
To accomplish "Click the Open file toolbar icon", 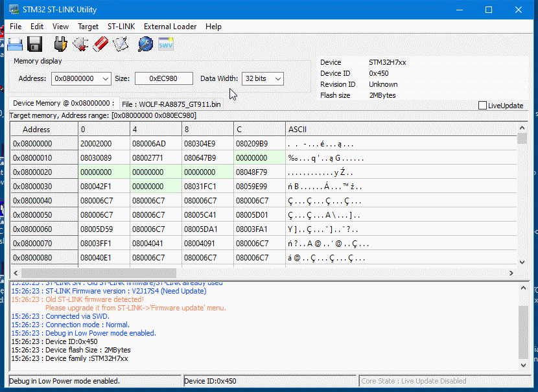I will coord(15,44).
